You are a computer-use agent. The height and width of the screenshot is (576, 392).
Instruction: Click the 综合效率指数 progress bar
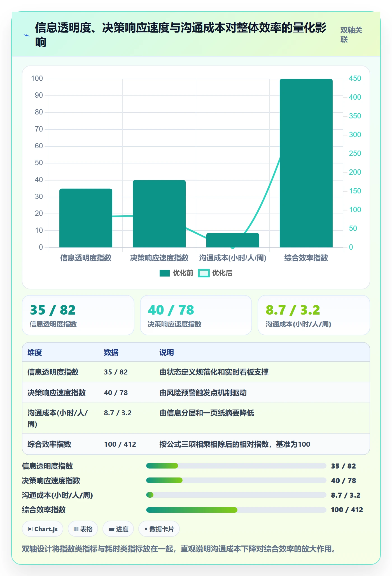coord(236,510)
